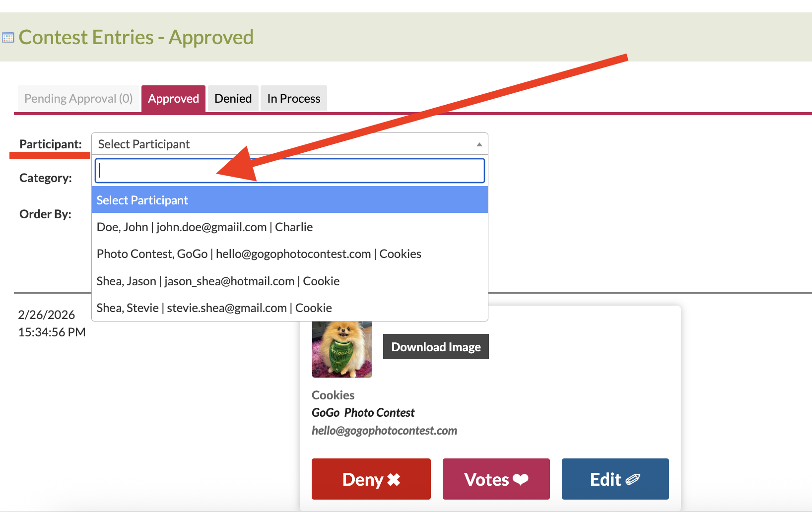Viewport: 812px width, 512px height.
Task: Collapse the Select Participant dropdown arrow
Action: 479,144
